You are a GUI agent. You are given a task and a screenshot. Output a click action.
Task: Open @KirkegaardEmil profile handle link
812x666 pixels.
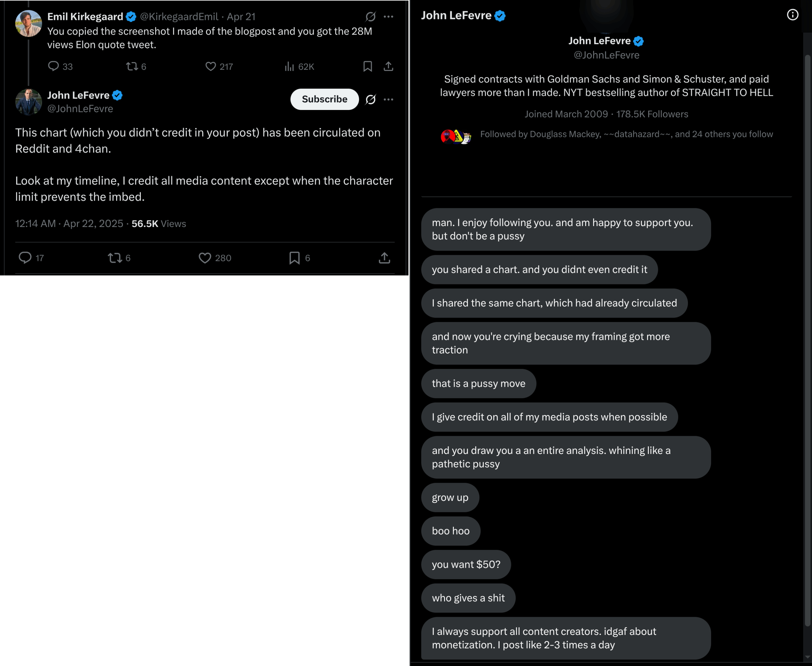(179, 16)
